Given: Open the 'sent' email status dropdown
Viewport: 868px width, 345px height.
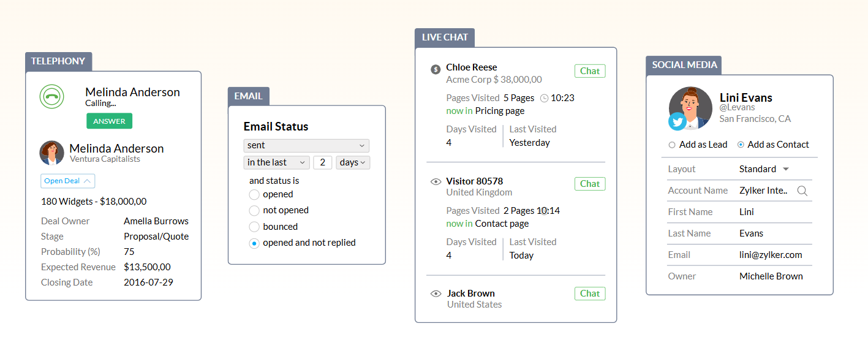Looking at the screenshot, I should (x=306, y=145).
